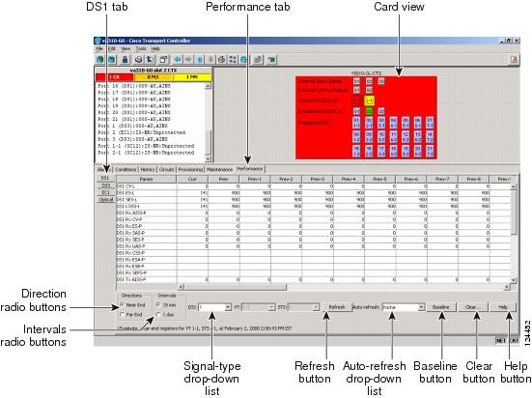
Task: Select the DS3 side tab
Action: coord(105,185)
